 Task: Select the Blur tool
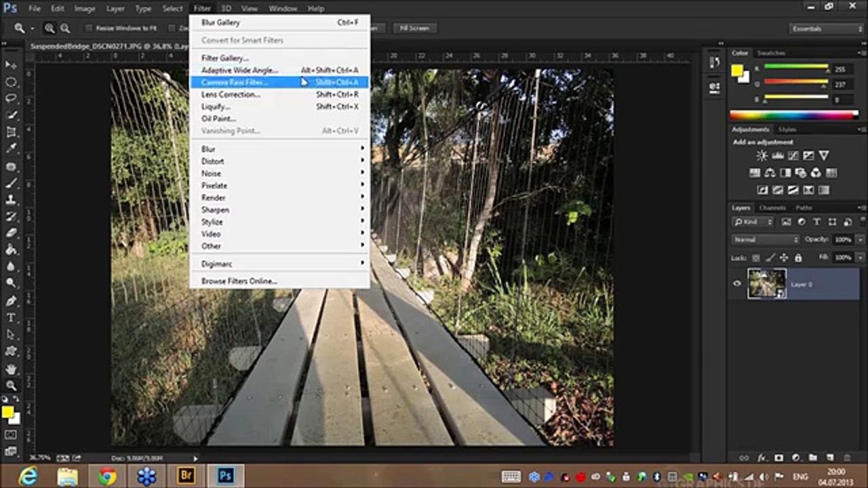point(11,267)
